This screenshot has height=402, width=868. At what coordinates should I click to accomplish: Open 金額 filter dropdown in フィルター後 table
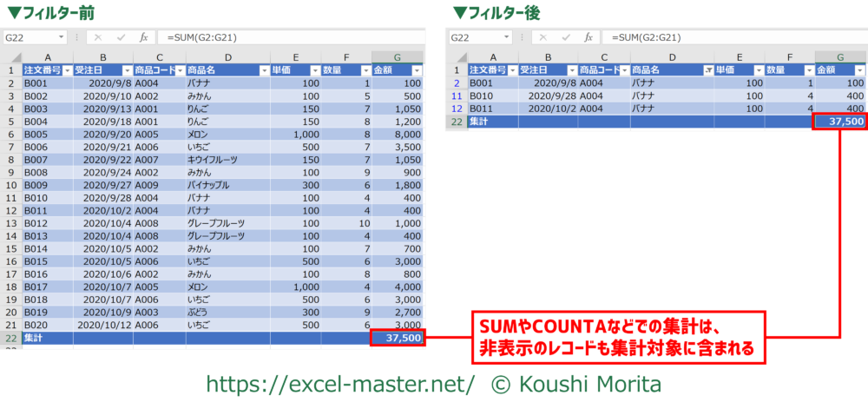point(859,70)
